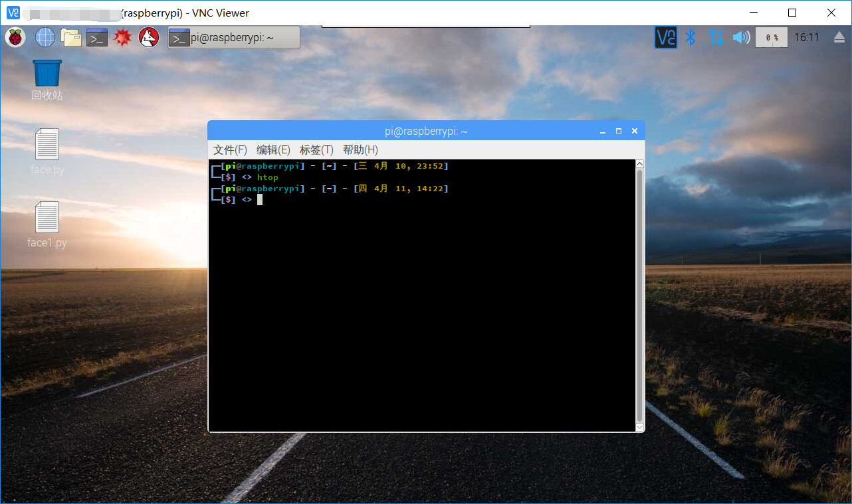The image size is (852, 504).
Task: Click the terminal scrollbar down arrow
Action: (x=639, y=428)
